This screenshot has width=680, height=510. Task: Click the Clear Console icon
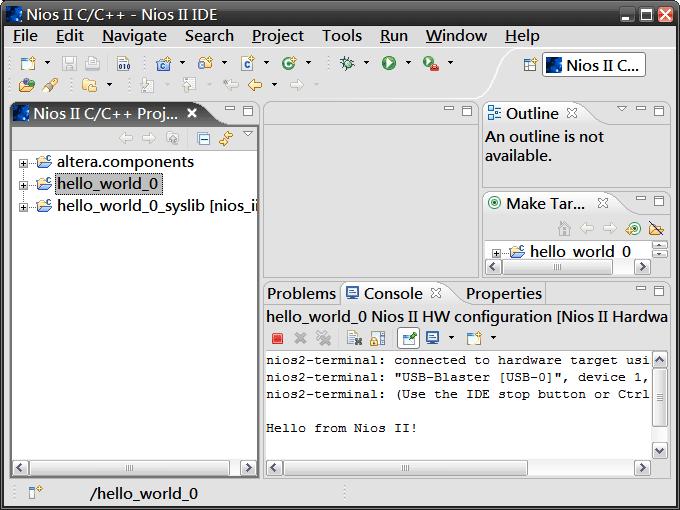coord(354,338)
